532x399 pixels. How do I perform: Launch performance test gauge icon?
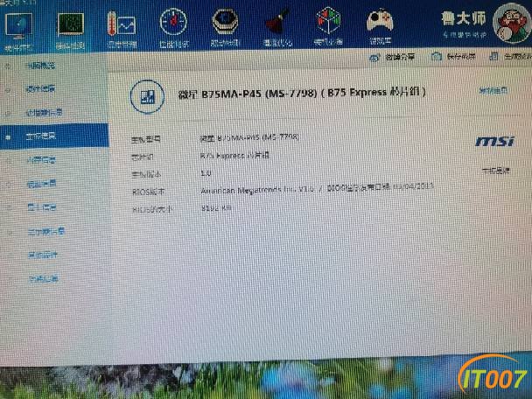point(173,23)
